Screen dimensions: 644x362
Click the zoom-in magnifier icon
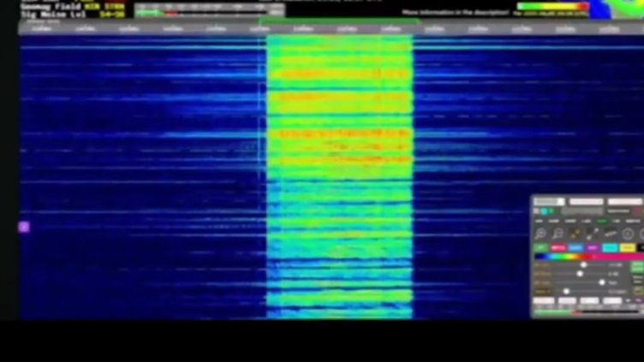[540, 234]
